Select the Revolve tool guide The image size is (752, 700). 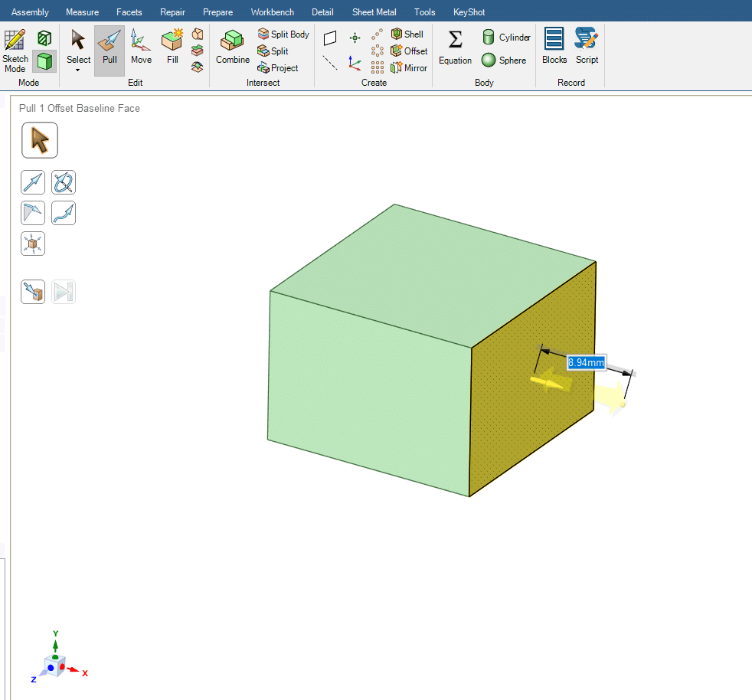[64, 182]
